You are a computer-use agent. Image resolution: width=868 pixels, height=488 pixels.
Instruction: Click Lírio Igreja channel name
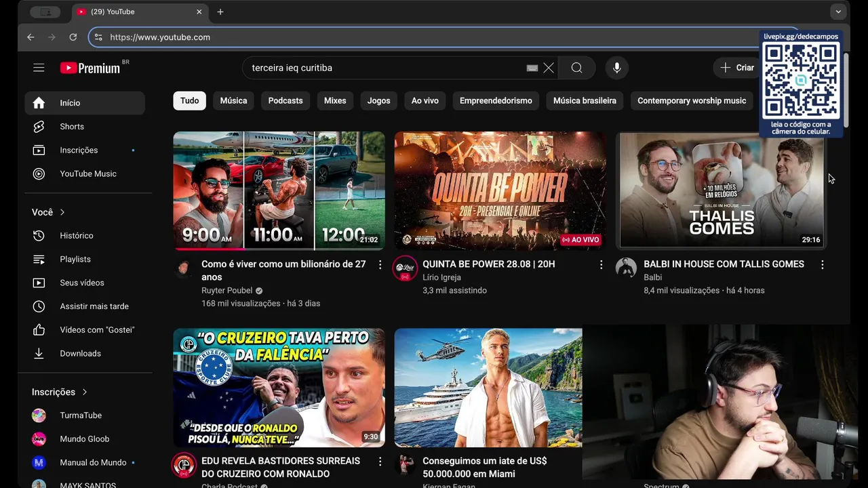pos(441,277)
